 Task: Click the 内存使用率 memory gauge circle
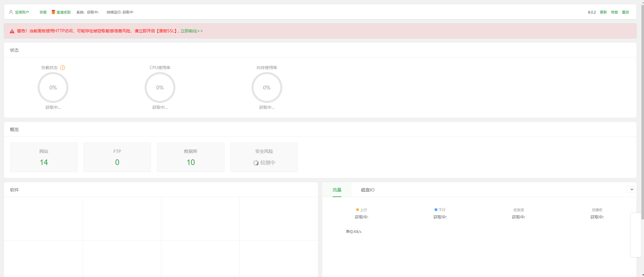point(267,88)
